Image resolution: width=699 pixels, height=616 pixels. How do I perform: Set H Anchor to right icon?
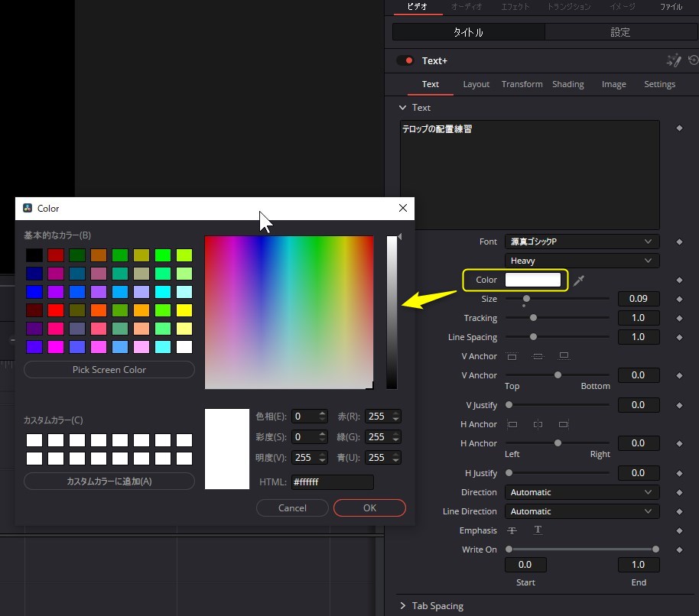click(x=564, y=424)
